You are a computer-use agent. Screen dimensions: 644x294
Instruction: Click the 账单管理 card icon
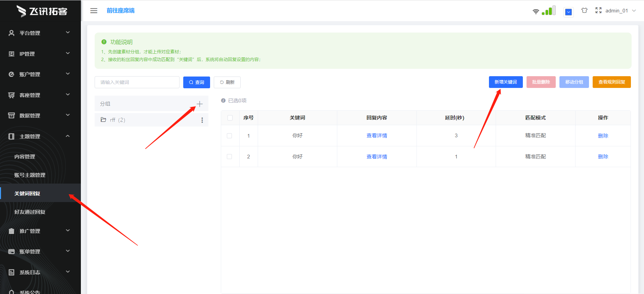[x=11, y=251]
